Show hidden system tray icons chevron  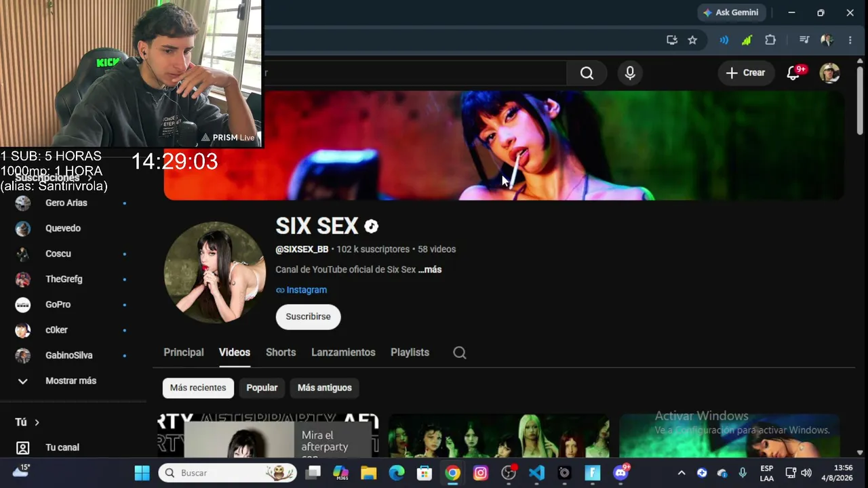682,473
